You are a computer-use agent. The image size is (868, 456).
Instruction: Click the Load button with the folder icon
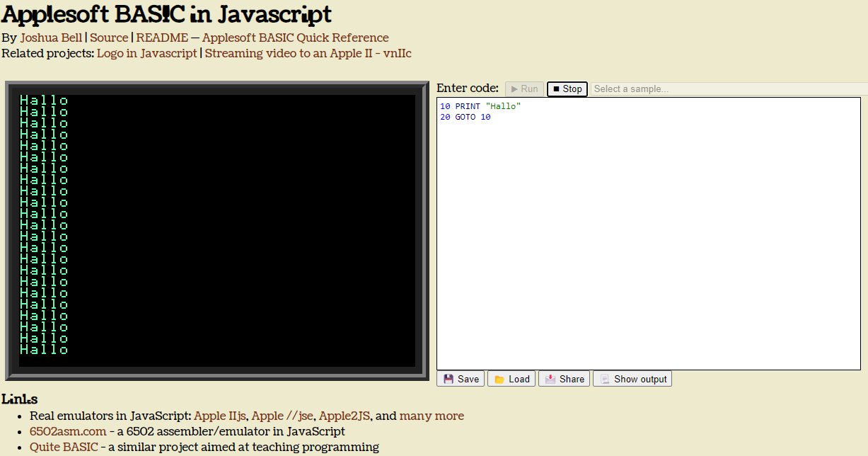(511, 379)
